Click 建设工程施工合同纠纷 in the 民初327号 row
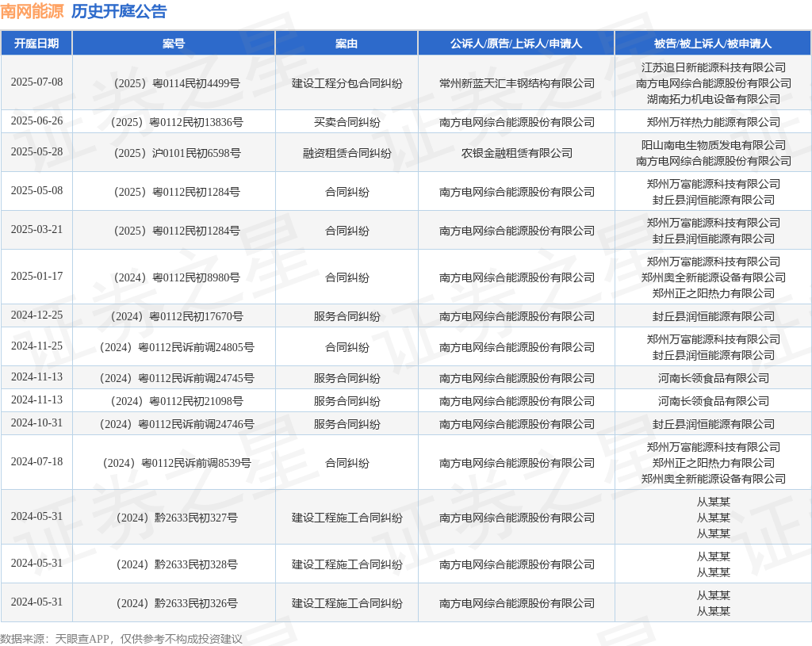Screen dimensions: 812x646 [x=347, y=518]
